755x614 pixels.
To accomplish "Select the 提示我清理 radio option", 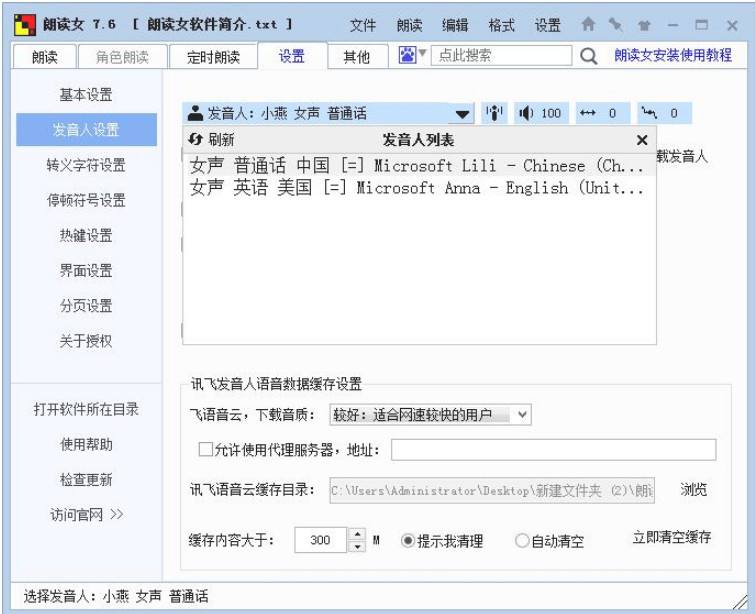I will [x=408, y=541].
